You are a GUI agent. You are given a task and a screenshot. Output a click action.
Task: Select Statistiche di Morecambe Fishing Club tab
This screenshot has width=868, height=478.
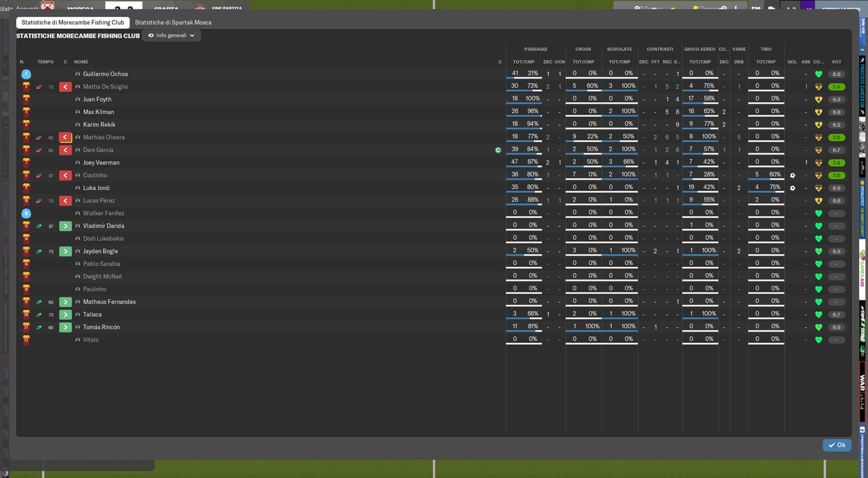click(x=73, y=22)
